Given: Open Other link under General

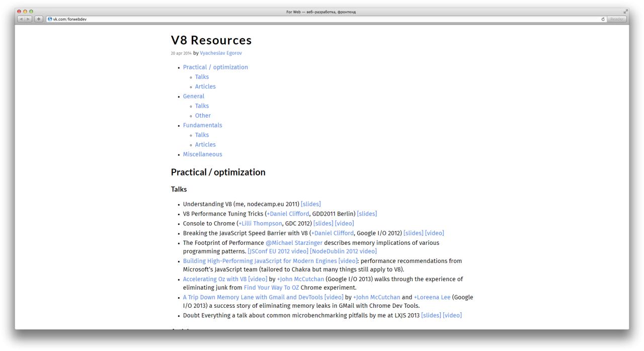Looking at the screenshot, I should point(203,115).
